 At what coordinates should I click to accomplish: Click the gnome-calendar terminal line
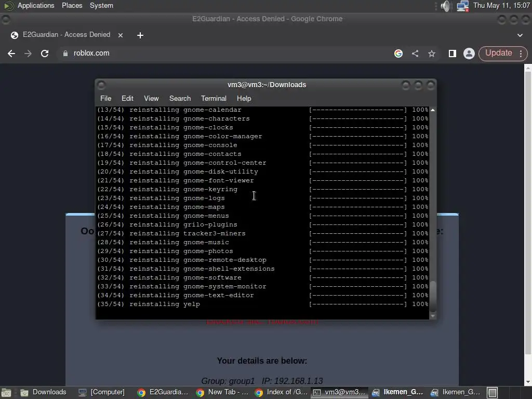(x=262, y=110)
